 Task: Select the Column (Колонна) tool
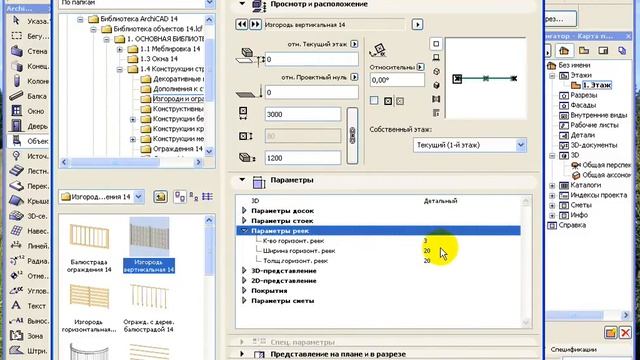coord(29,81)
